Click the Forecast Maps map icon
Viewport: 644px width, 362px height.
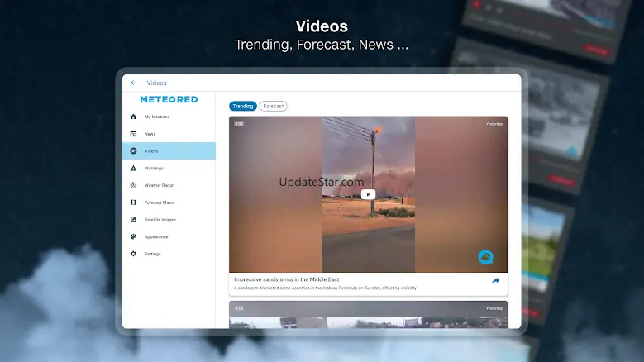(133, 202)
